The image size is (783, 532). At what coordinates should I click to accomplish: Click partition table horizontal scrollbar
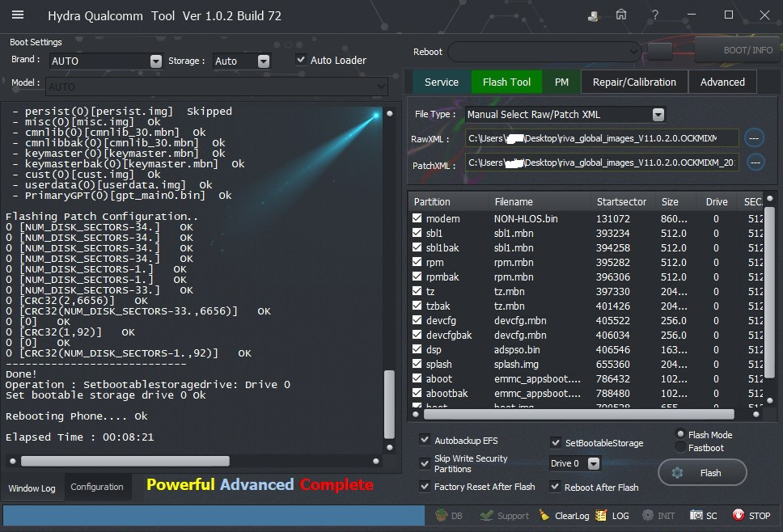pos(579,414)
